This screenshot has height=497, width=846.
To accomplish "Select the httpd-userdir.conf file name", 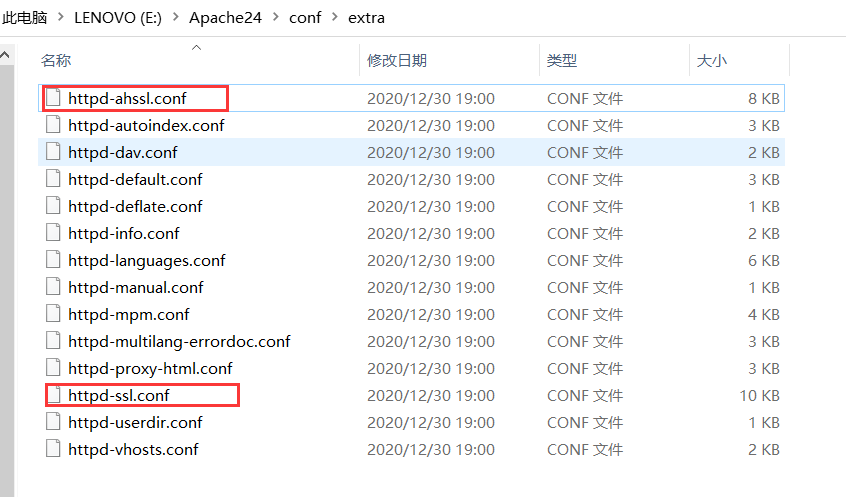I will pyautogui.click(x=135, y=422).
